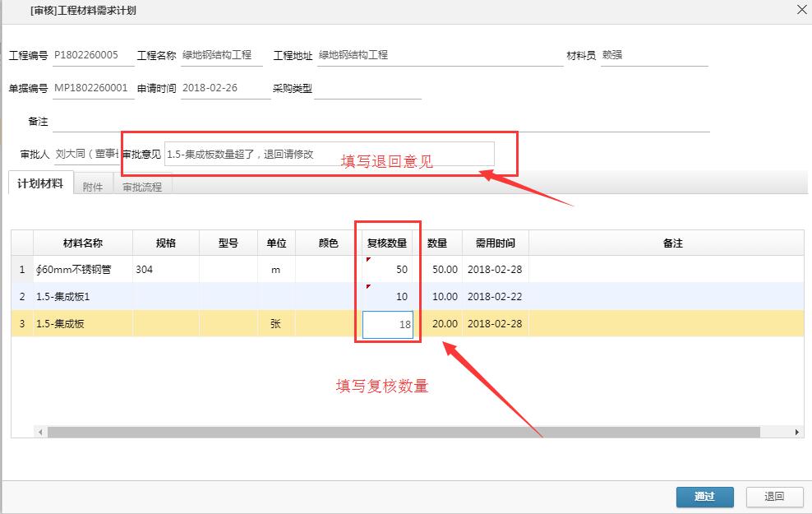Click the 退回 return button
Viewport: 812px width, 514px height.
click(773, 497)
